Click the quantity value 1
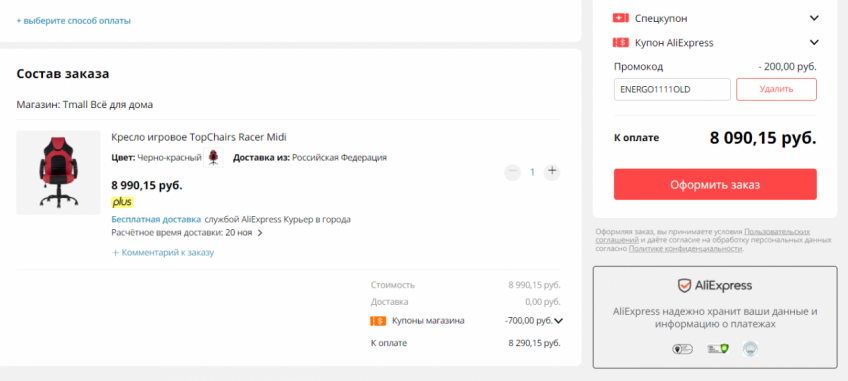 (x=532, y=172)
